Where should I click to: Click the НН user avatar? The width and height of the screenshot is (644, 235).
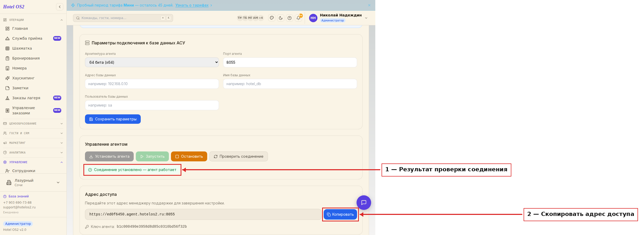coord(313,18)
